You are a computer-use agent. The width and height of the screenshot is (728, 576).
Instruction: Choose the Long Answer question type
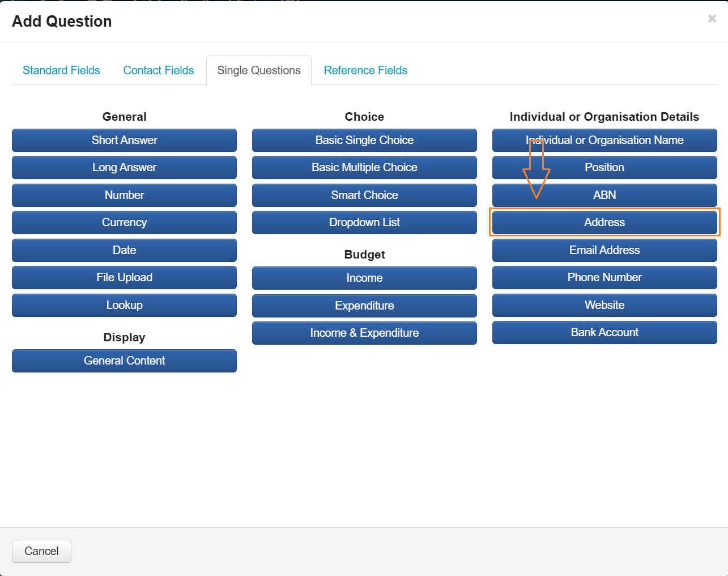pyautogui.click(x=124, y=168)
